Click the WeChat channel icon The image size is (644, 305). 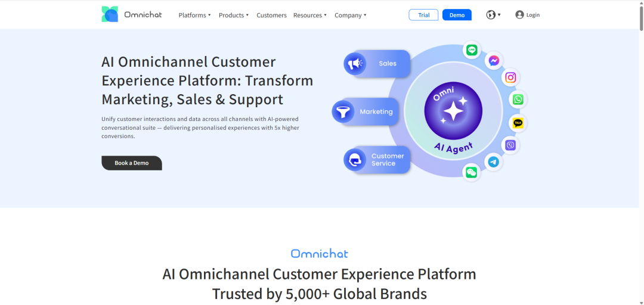coord(471,172)
